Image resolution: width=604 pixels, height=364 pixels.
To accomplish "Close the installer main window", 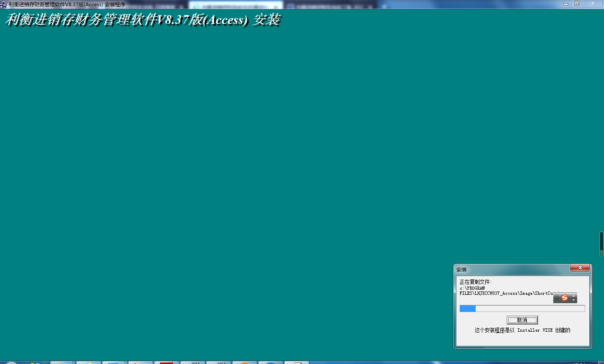I will pyautogui.click(x=593, y=4).
